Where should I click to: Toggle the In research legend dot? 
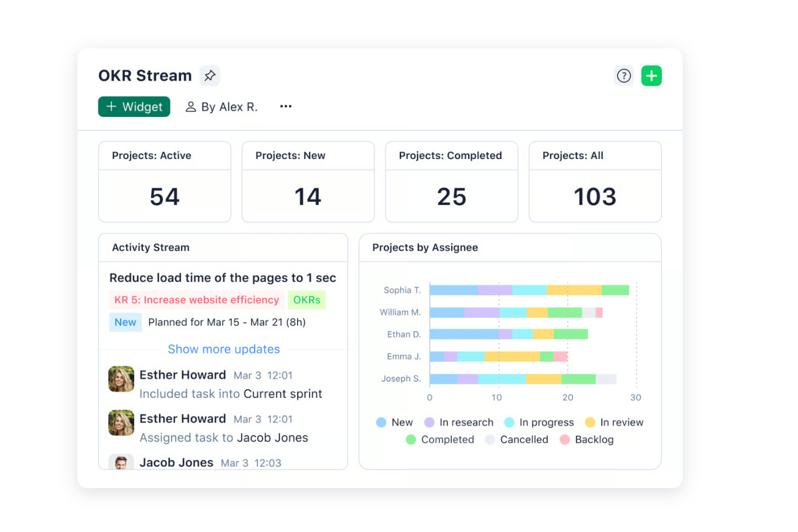429,423
